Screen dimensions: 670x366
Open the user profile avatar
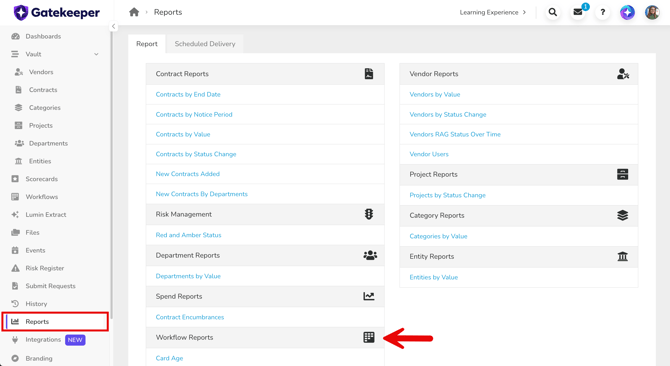click(652, 12)
